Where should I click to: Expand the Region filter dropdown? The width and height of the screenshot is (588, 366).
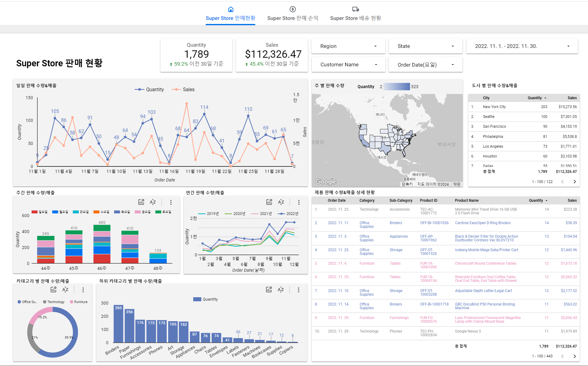pyautogui.click(x=348, y=46)
